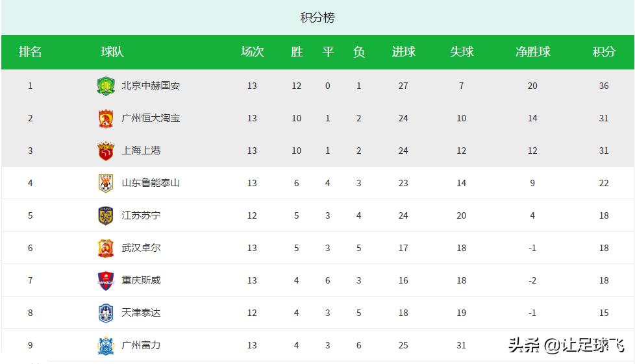This screenshot has height=364, width=635.
Task: Click the Wuhan Zall club crest
Action: click(105, 248)
